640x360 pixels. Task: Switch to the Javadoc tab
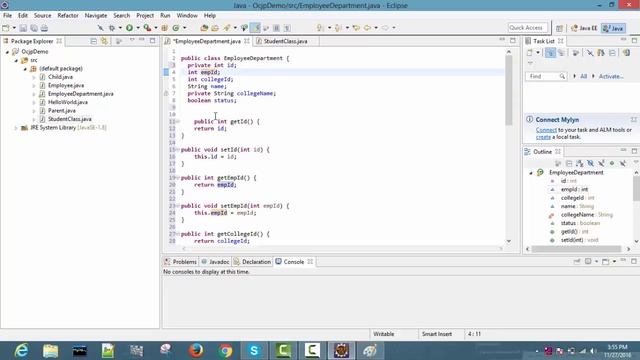[216, 262]
